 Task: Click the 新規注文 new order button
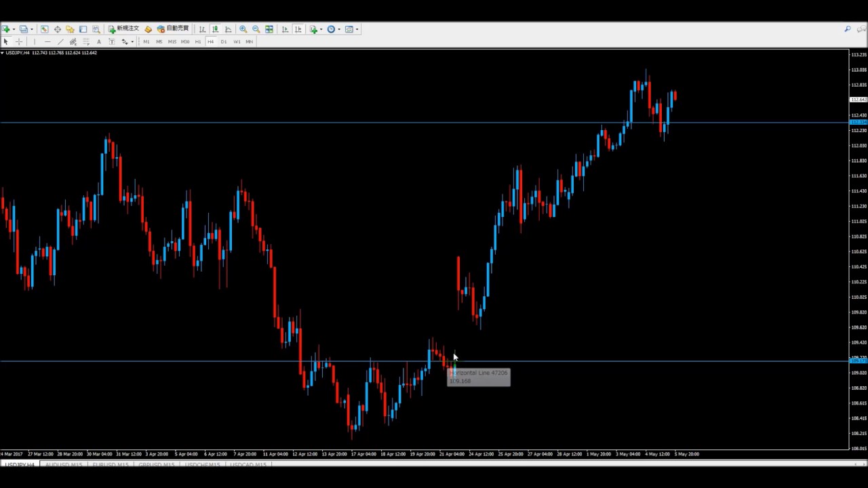click(x=123, y=29)
